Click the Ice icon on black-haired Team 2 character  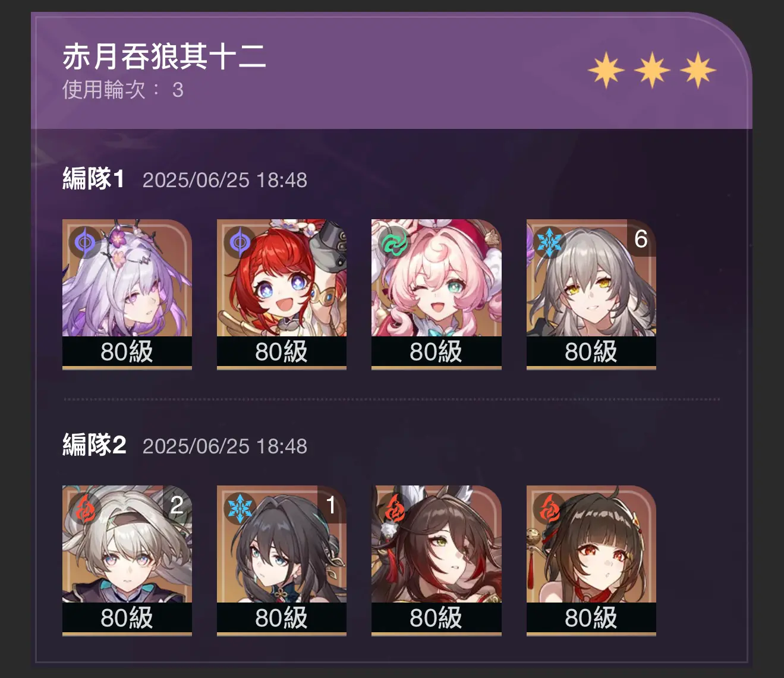click(x=240, y=509)
